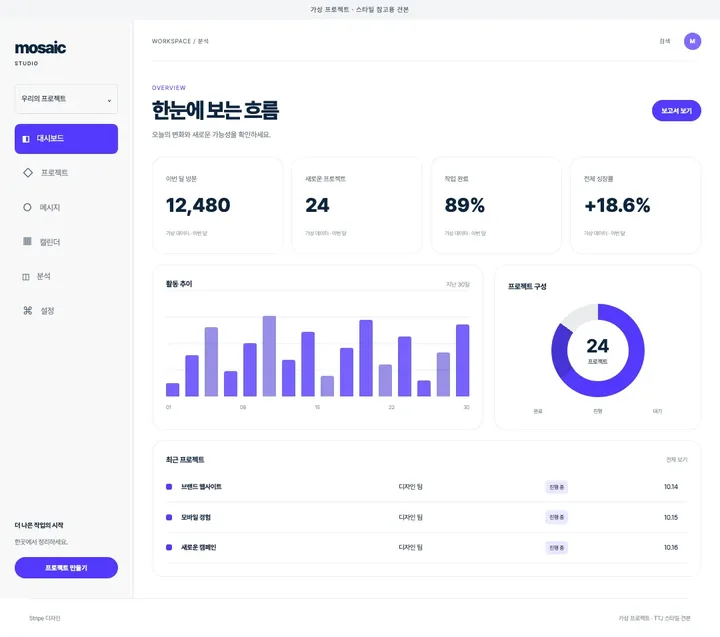Viewport: 720px width, 637px height.
Task: Click purple dot beside 모바일 경험
Action: pos(169,517)
